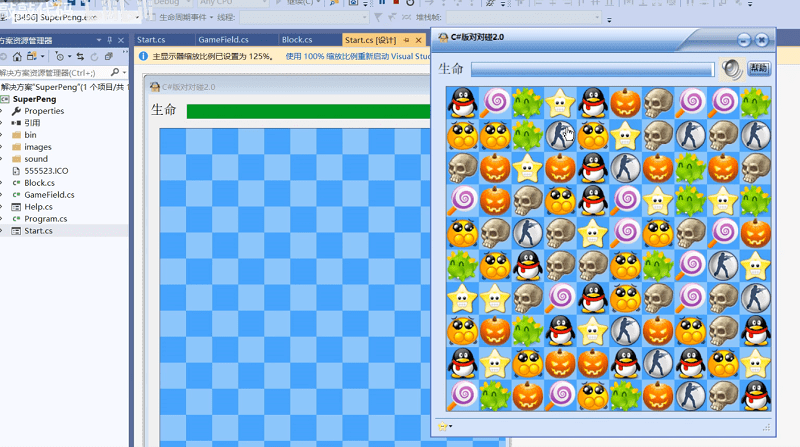Image resolution: width=800 pixels, height=447 pixels.
Task: Click the only yellow face tile in the bottom row
Action: click(593, 395)
